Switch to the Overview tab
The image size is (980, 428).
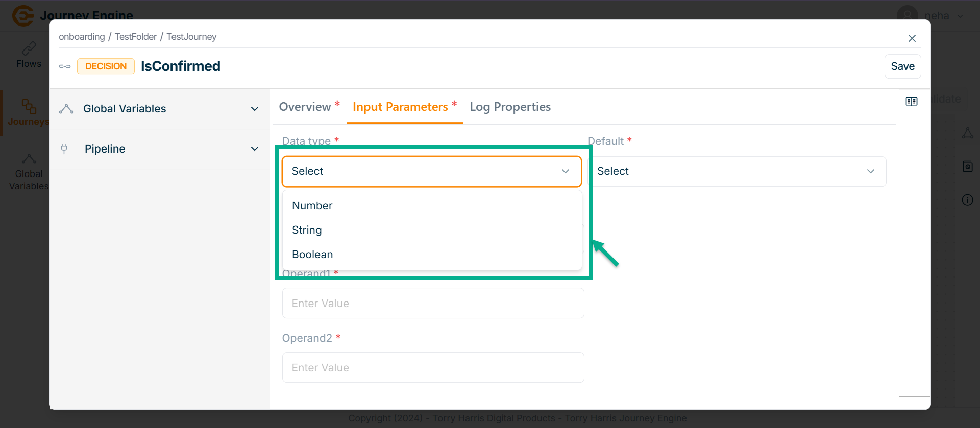305,107
